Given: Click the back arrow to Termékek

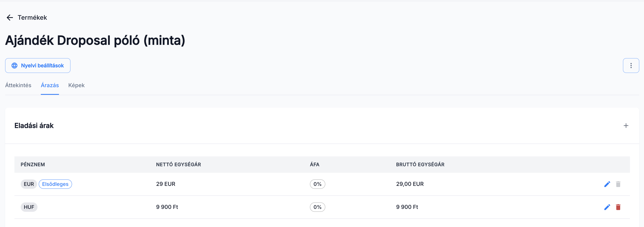Looking at the screenshot, I should [10, 18].
